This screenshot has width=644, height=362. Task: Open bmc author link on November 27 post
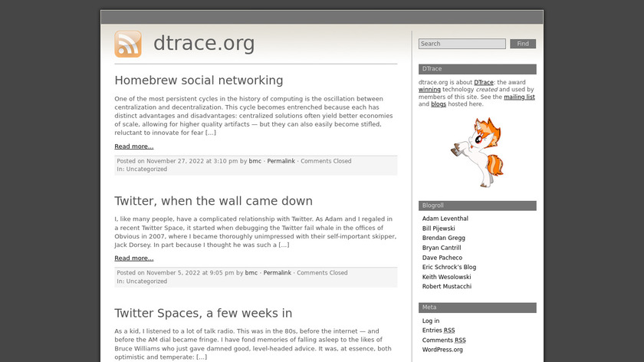click(x=255, y=161)
